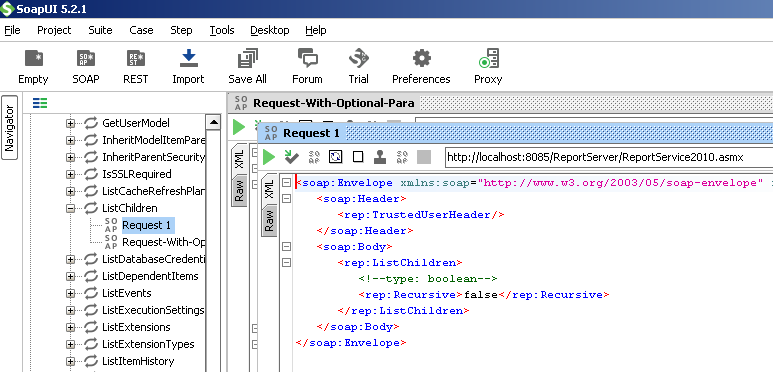Image resolution: width=773 pixels, height=372 pixels.
Task: Switch Request 1 editor to the XML tab
Action: point(269,189)
